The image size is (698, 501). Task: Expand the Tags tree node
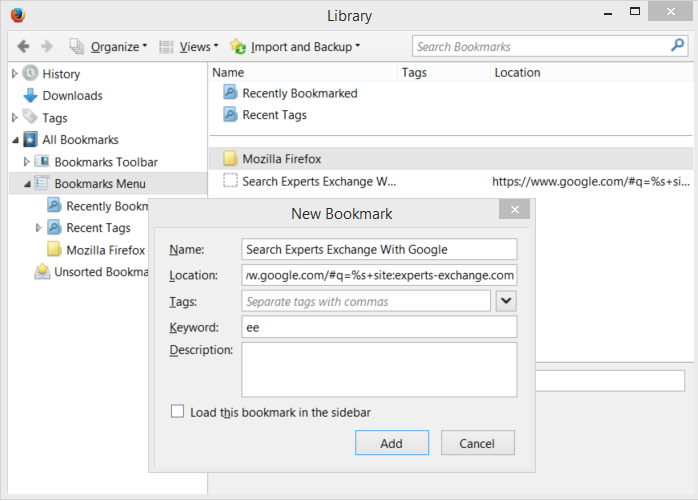click(x=14, y=117)
